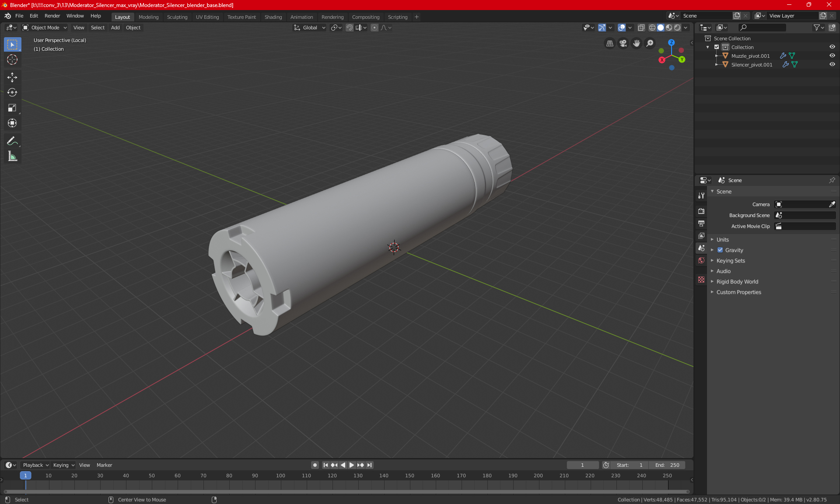Click the eyedropper next to Camera field
The width and height of the screenshot is (840, 504).
click(x=832, y=204)
